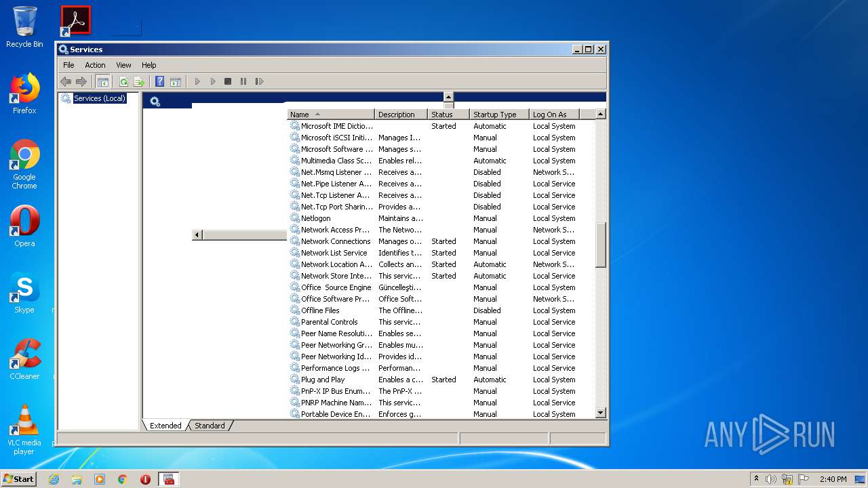Screen dimensions: 868x488
Task: Select the Microsoft Software ... service
Action: tap(441, 149)
